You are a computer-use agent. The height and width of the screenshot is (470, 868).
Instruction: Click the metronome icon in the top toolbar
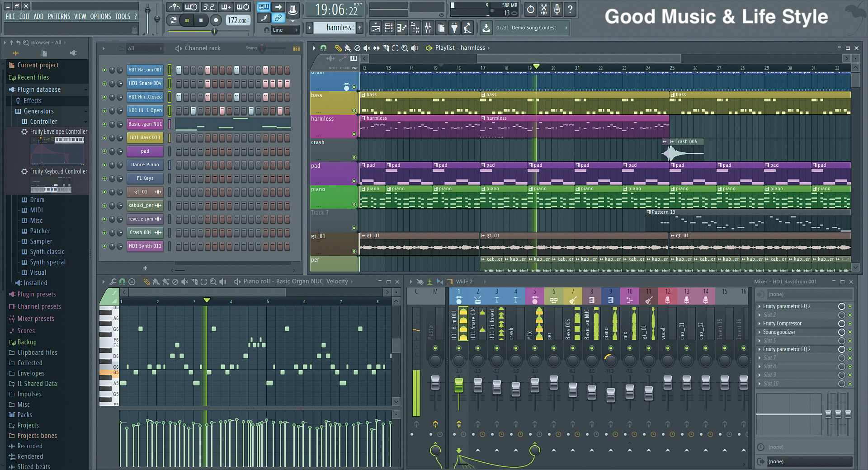174,7
